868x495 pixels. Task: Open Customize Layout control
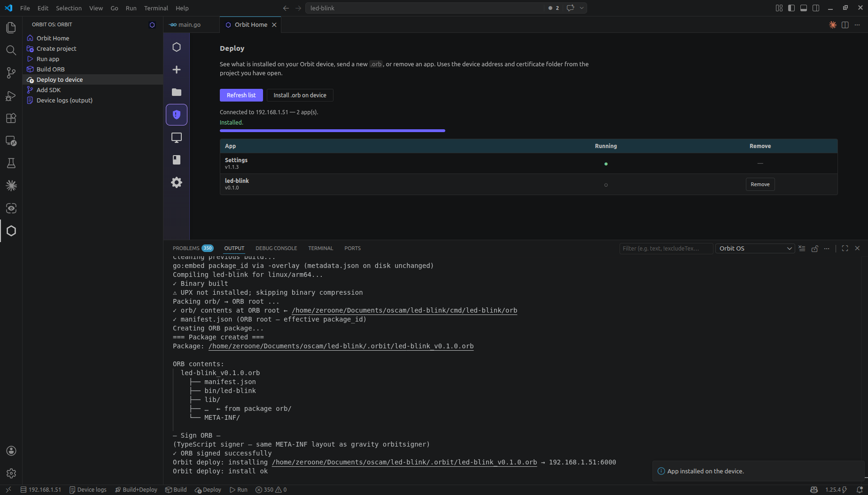[779, 8]
